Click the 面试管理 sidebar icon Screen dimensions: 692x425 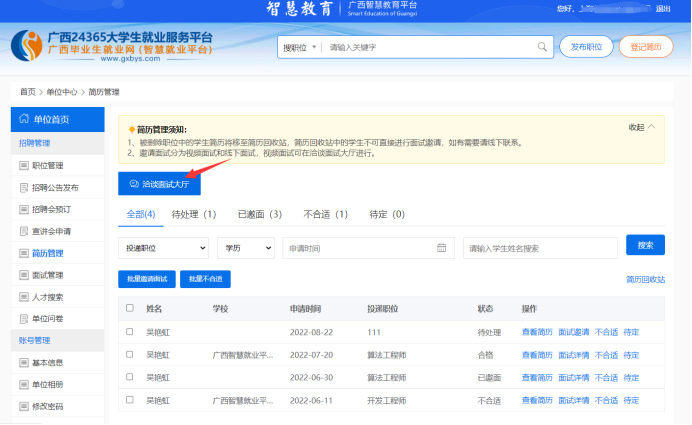[23, 275]
